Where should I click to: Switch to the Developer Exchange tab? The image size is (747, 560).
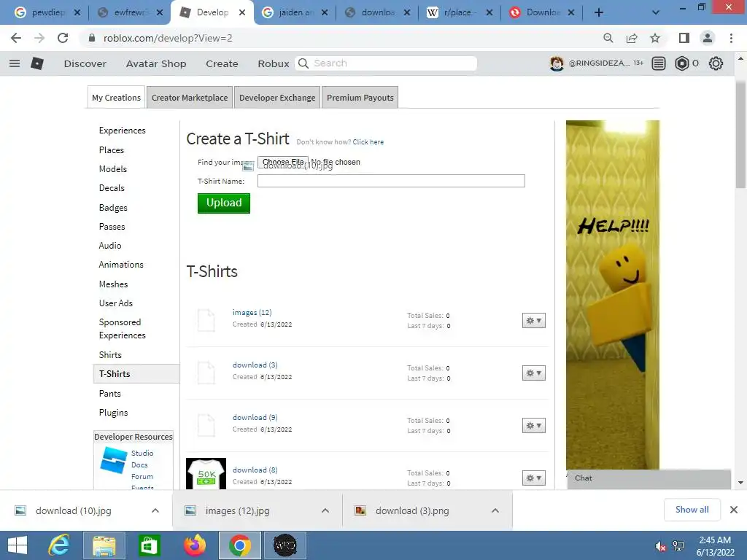click(x=277, y=98)
